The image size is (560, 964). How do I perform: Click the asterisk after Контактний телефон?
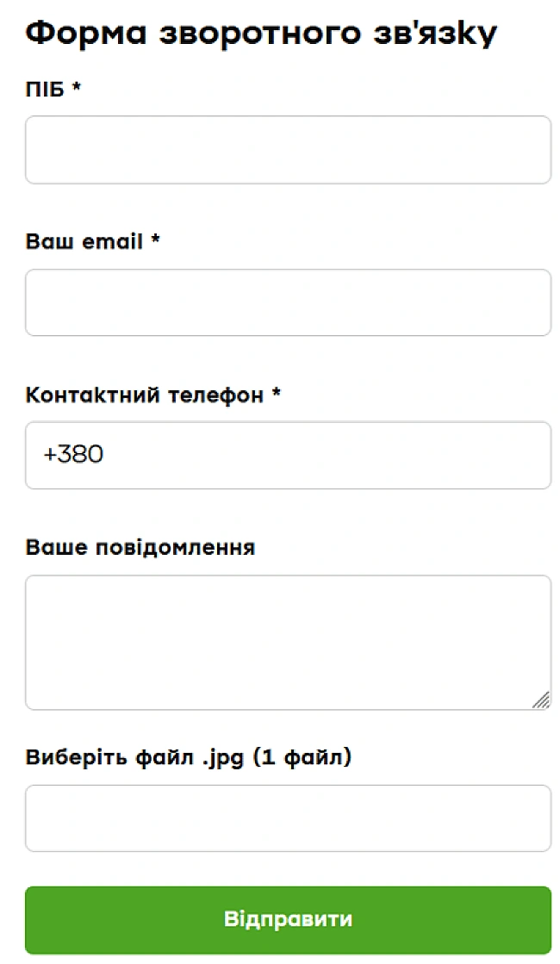point(277,391)
